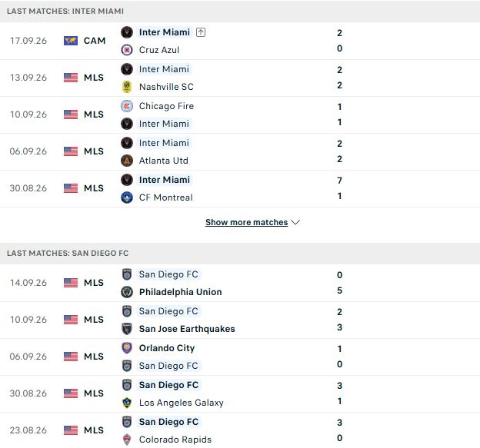The image size is (480, 448).
Task: Click the 7-1 score against CF Montreal
Action: pos(339,188)
